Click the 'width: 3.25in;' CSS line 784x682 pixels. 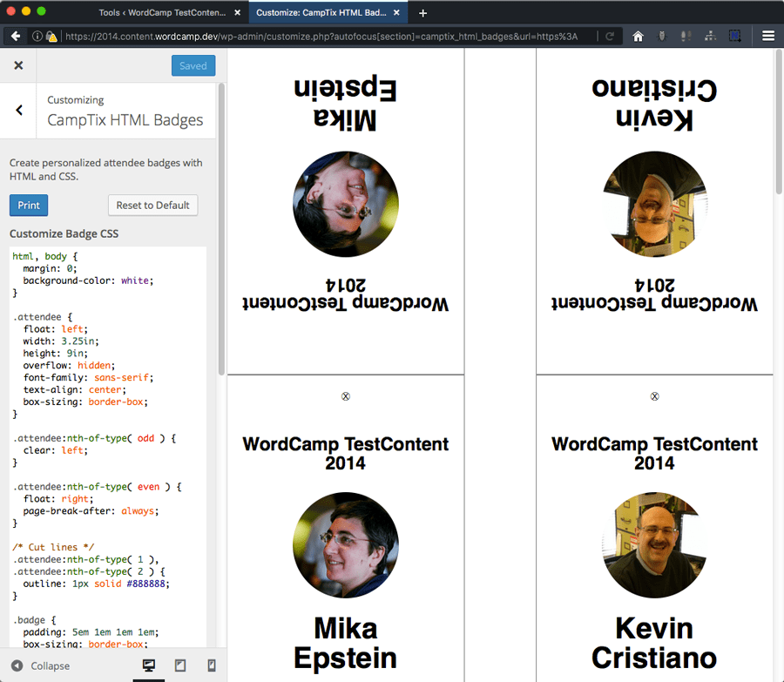[61, 341]
